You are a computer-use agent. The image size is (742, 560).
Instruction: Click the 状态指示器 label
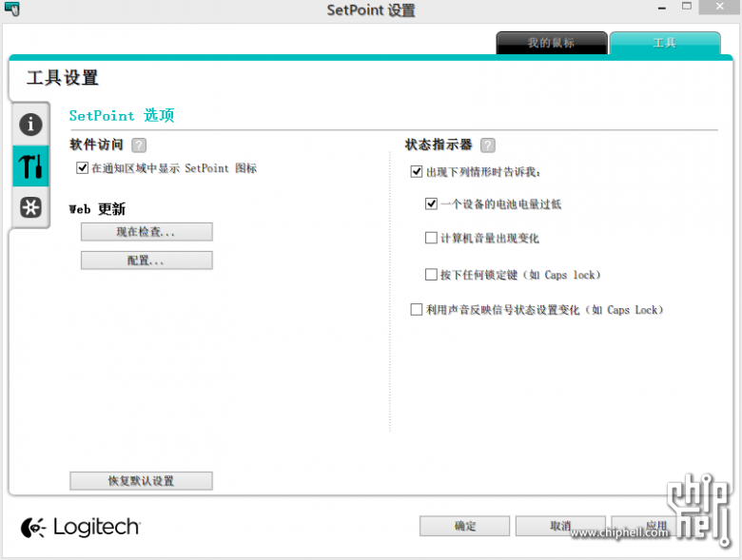tap(439, 145)
